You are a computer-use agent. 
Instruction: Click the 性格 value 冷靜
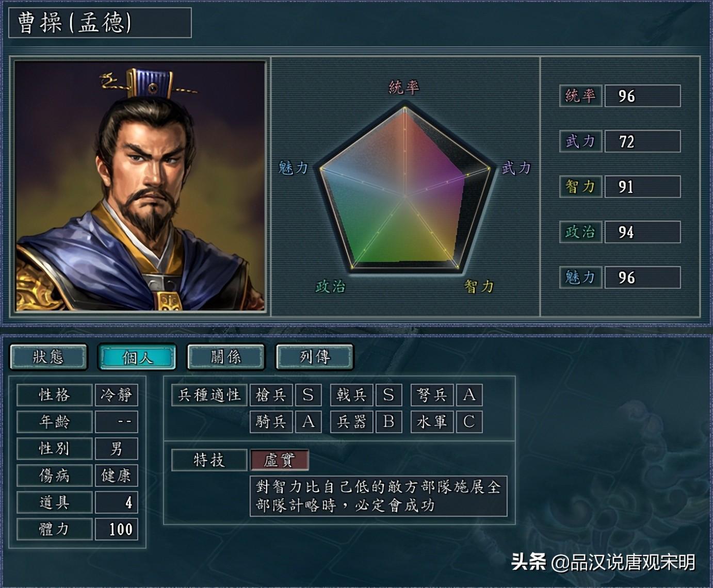(116, 395)
